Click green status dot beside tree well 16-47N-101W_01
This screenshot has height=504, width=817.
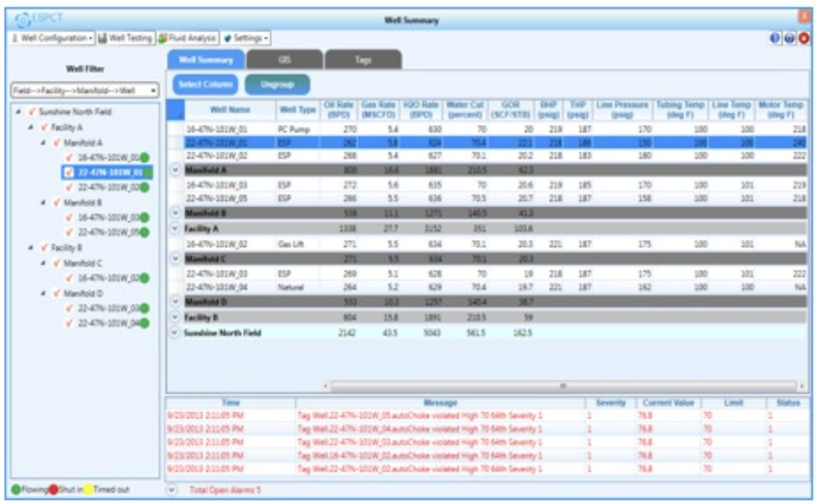[x=145, y=158]
